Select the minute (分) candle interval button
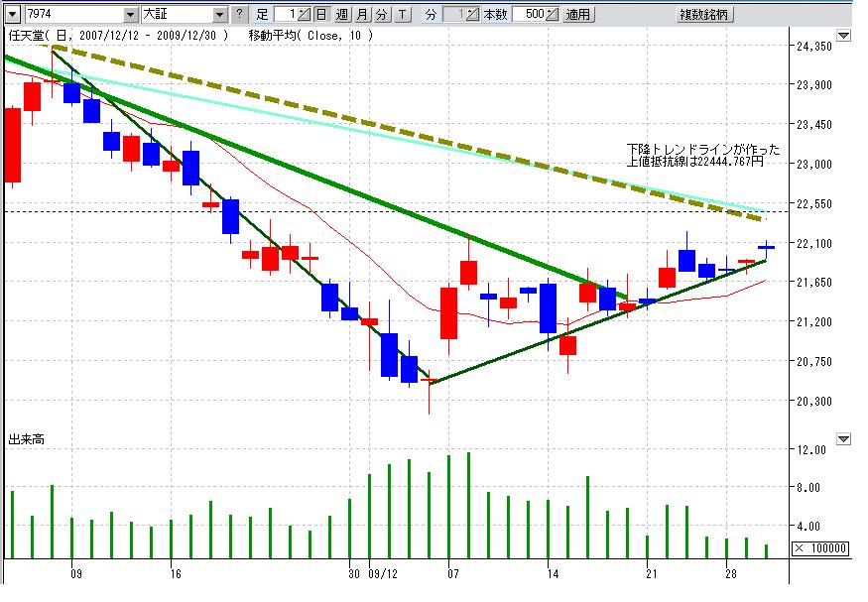 (x=382, y=15)
